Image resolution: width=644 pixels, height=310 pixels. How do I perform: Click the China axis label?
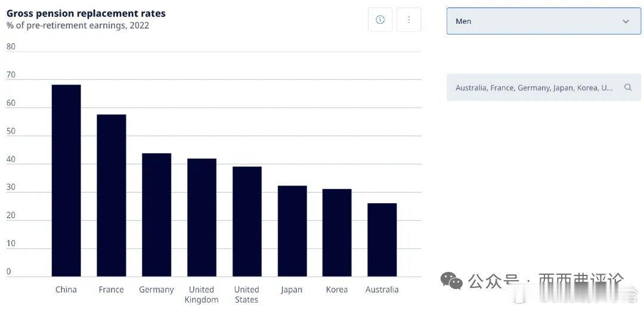pos(66,290)
